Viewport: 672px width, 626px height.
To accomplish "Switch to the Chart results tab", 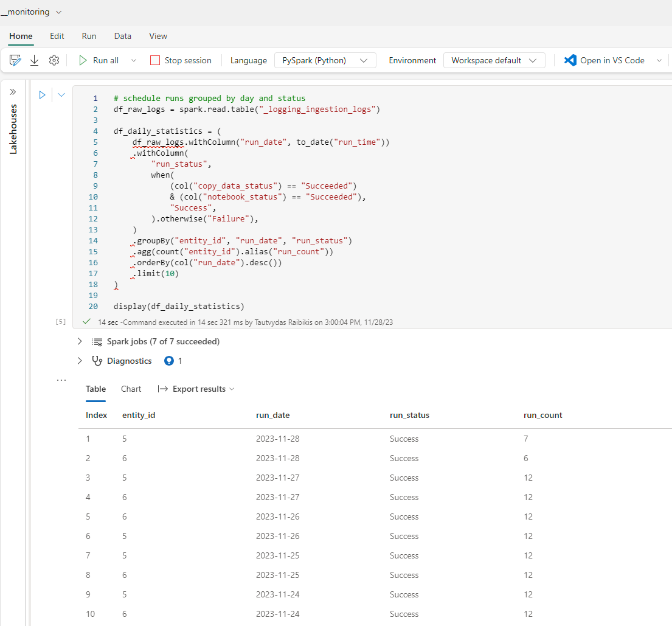I will (131, 389).
